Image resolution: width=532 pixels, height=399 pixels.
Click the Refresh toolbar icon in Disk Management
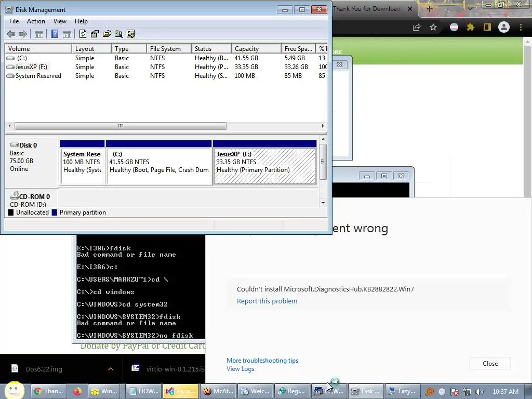[x=83, y=34]
